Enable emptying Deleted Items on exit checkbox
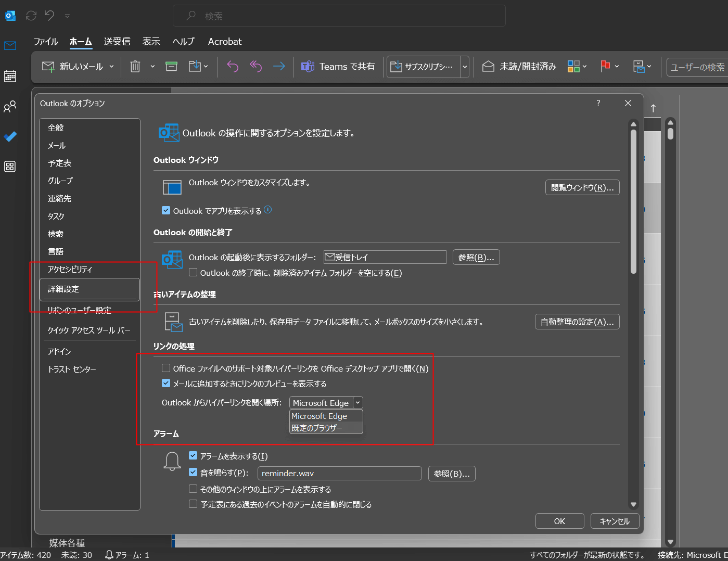Viewport: 728px width, 561px height. [193, 273]
